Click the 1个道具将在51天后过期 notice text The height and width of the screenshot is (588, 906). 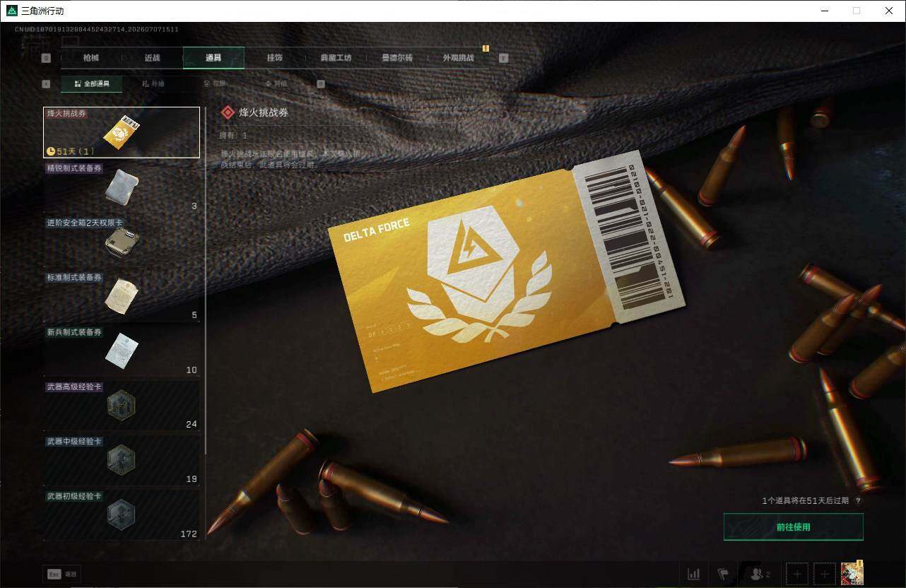coord(806,501)
